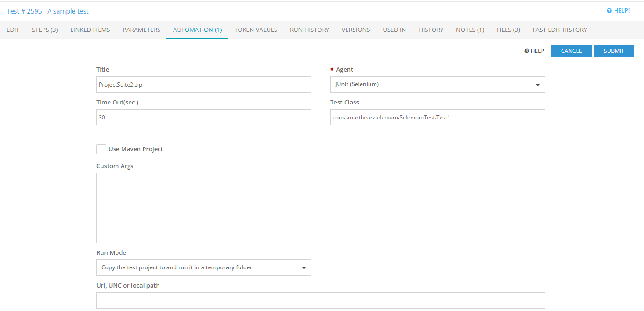Click the Cancel button
The image size is (644, 311).
tap(571, 51)
